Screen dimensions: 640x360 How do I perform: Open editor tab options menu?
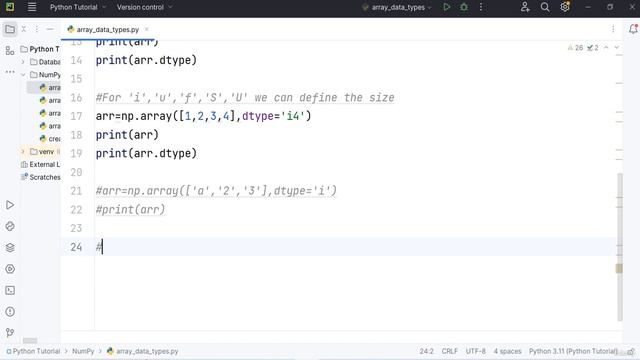point(613,29)
